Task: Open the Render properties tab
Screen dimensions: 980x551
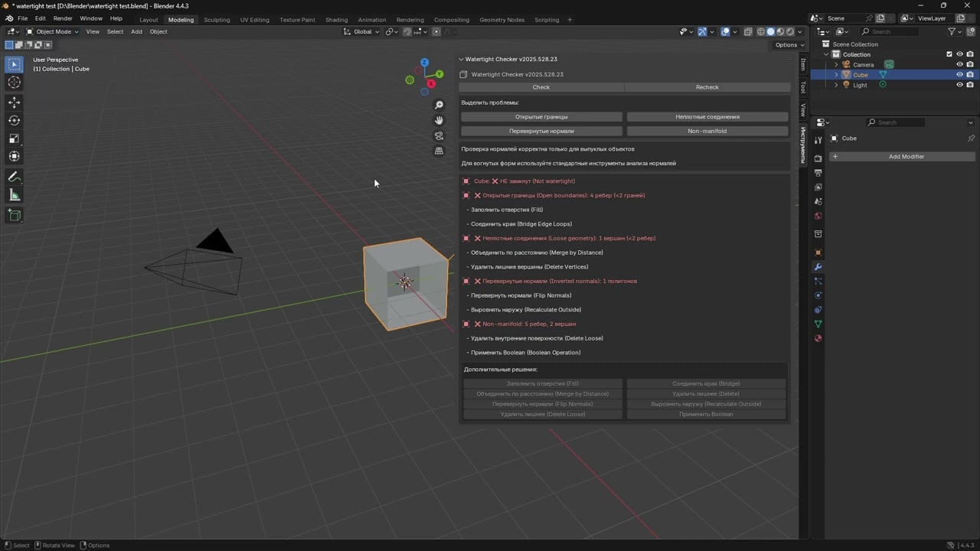Action: click(x=818, y=158)
